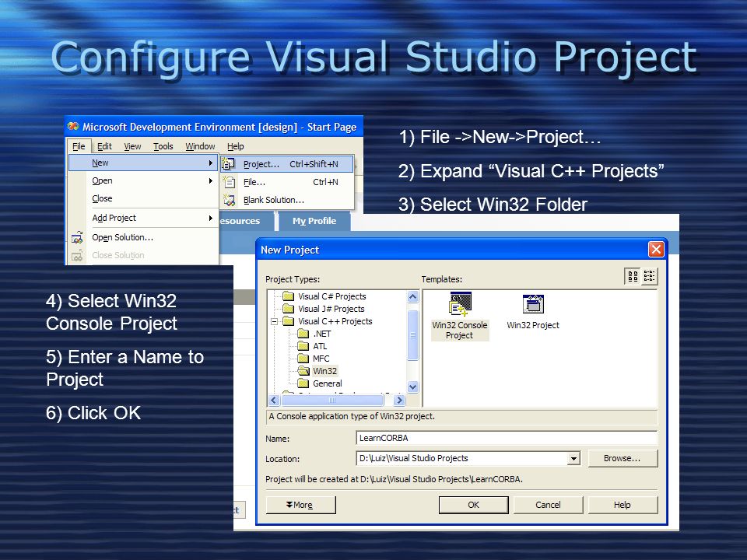Click the horizontal scrollbar thumb in project types
The image size is (747, 560).
click(332, 400)
